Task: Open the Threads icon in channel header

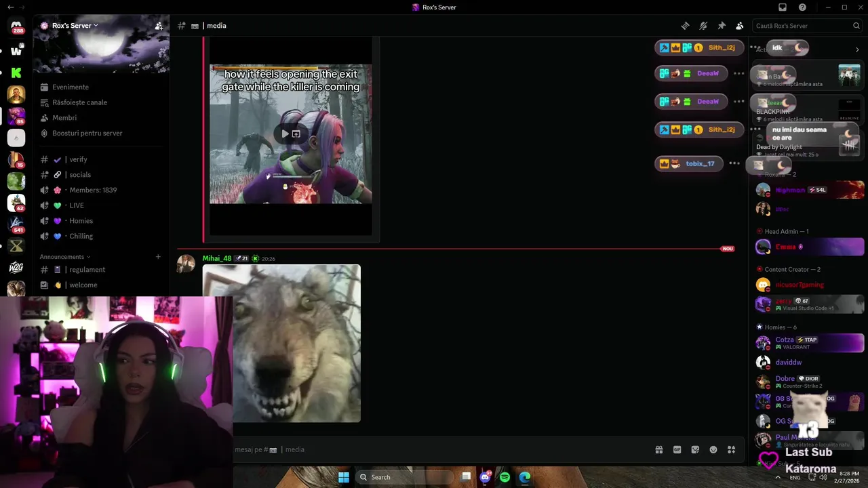Action: click(x=686, y=26)
